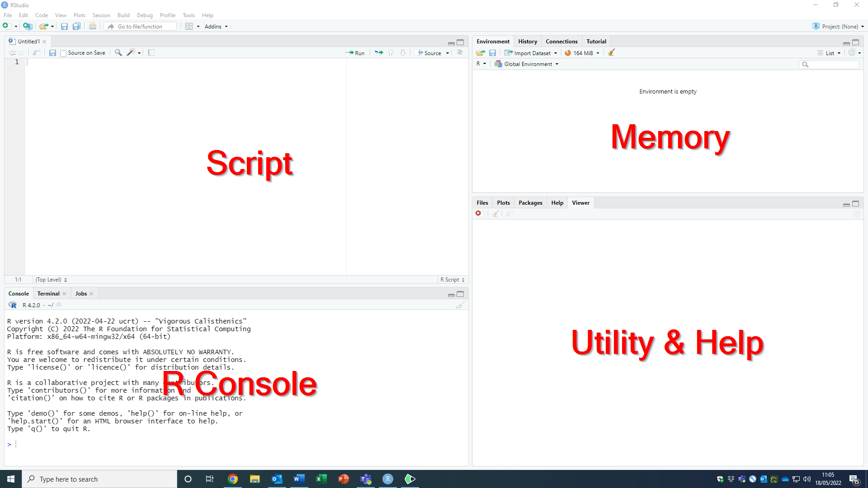Click the Windows taskbar search box

click(x=99, y=479)
